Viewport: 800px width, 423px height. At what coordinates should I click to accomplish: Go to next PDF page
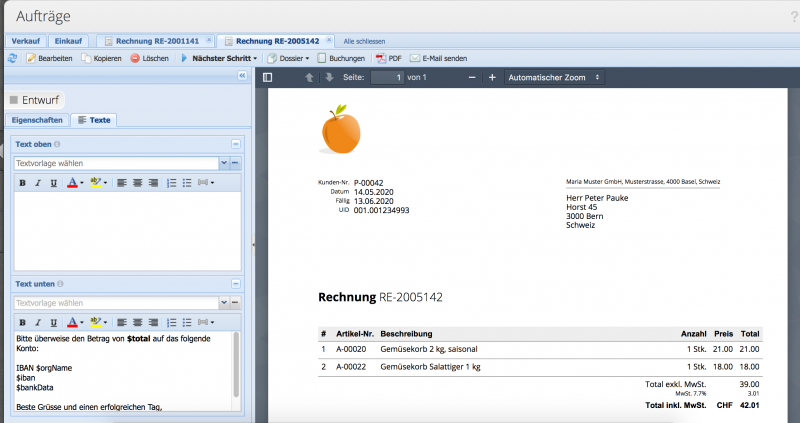(x=329, y=78)
